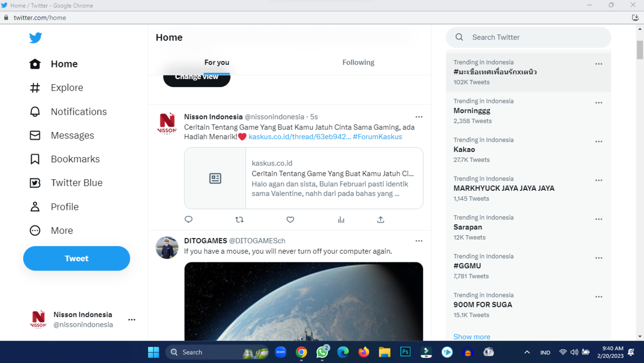Retweet the Nisson Indonesia tweet
Viewport: 644px width, 363px height.
click(239, 220)
